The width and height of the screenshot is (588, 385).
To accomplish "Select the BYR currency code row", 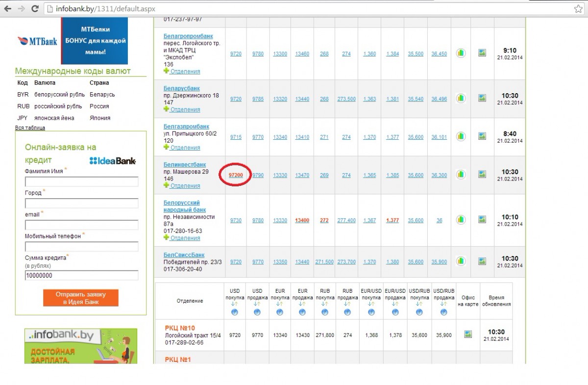I will click(66, 95).
